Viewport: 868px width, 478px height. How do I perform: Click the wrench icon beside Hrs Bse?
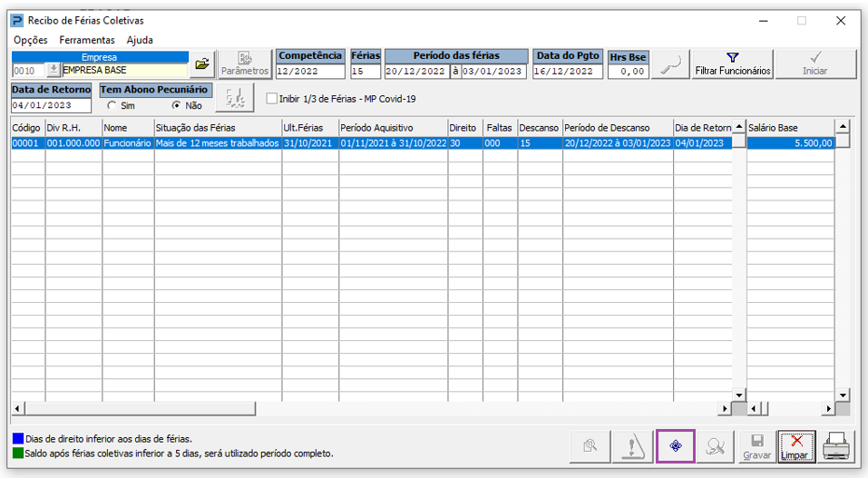(x=671, y=65)
